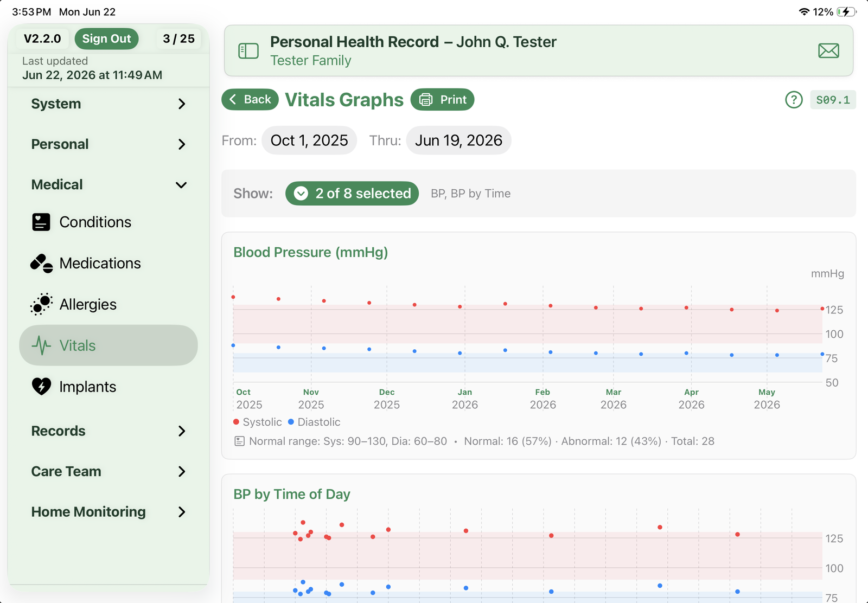868x603 pixels.
Task: Click the Systolic legend red dot
Action: [x=236, y=422]
